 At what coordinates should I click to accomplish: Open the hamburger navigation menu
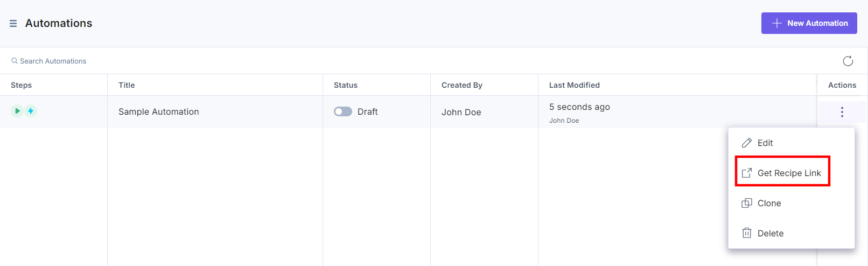pos(13,24)
